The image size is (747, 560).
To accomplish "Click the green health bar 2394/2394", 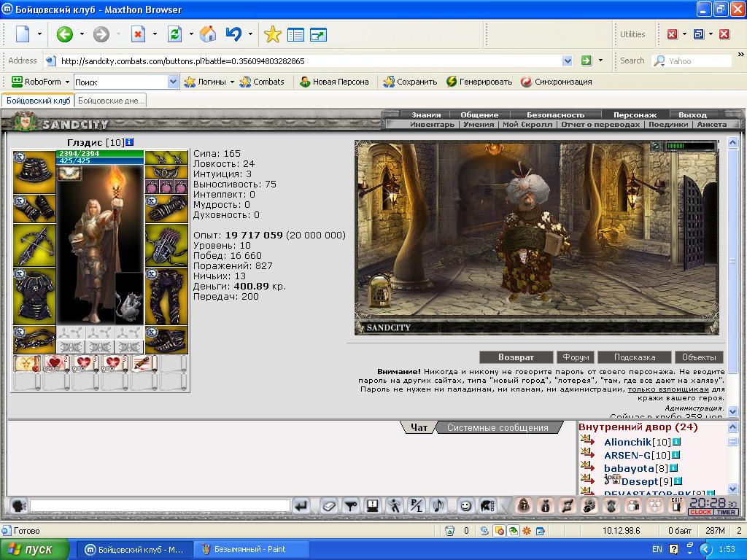I will click(x=100, y=153).
